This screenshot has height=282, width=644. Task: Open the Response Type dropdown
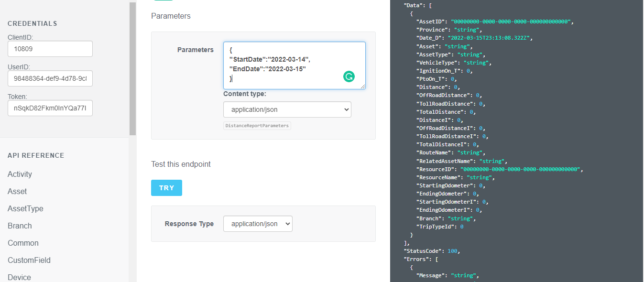tap(258, 224)
